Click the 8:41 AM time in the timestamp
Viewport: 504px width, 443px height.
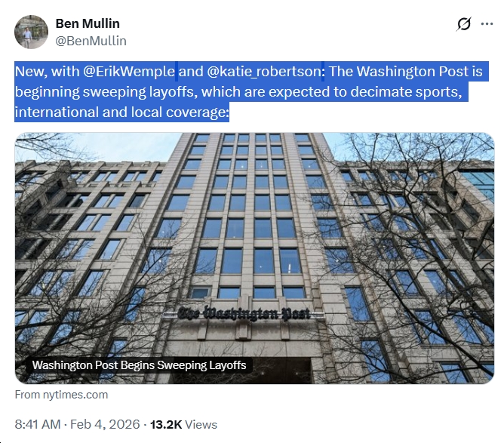[x=38, y=425]
